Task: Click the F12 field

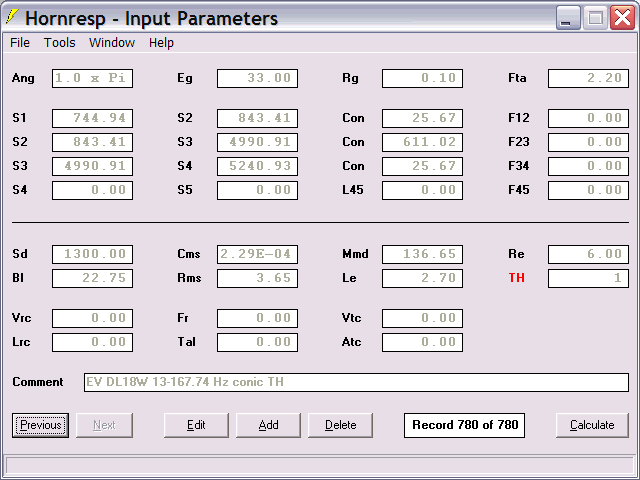Action: click(588, 118)
